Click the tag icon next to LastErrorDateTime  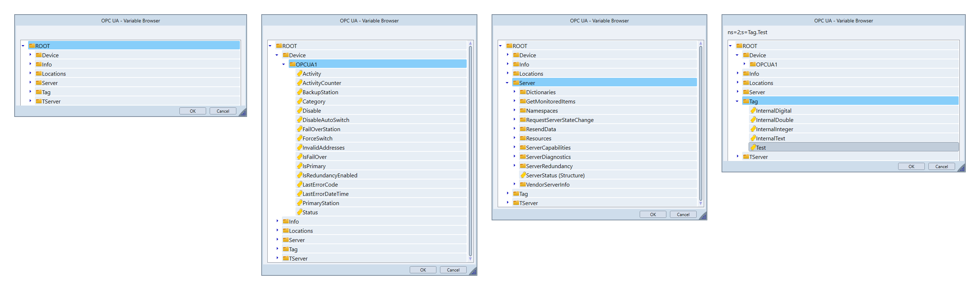299,193
